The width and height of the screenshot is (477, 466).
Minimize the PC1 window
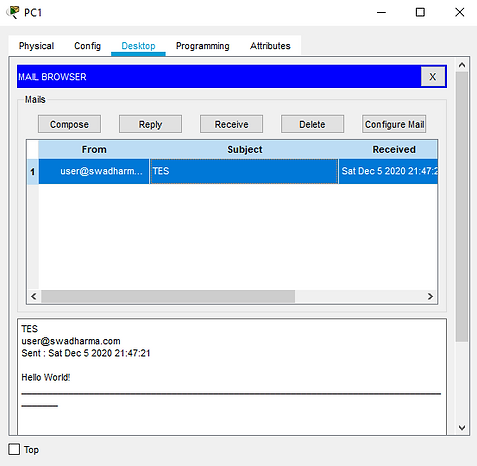pos(381,12)
